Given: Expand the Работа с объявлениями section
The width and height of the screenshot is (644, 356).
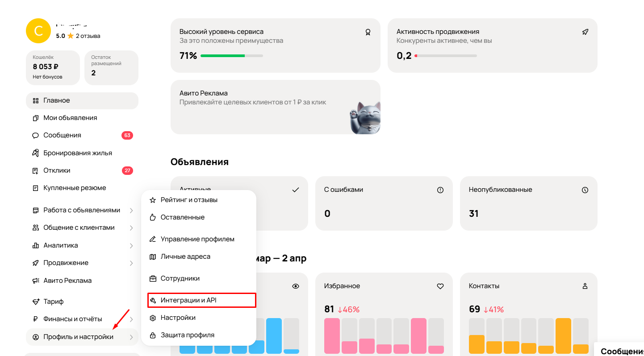Looking at the screenshot, I should click(132, 210).
